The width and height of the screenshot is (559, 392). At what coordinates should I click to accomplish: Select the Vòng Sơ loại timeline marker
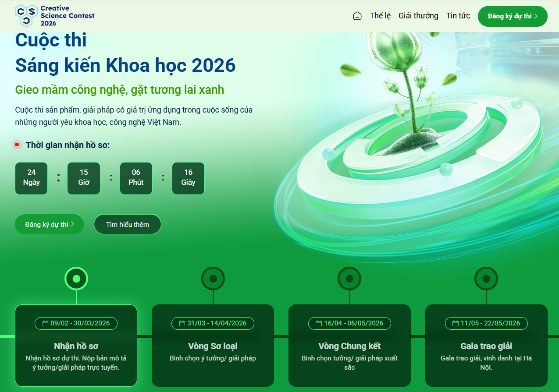tap(213, 279)
